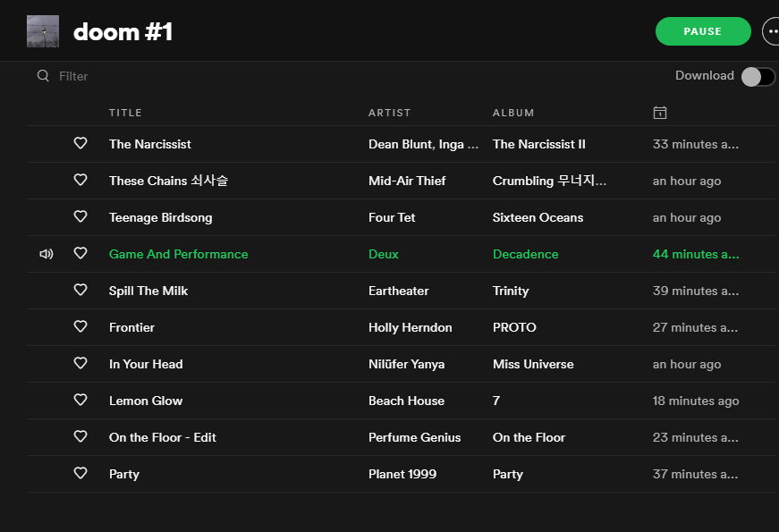Save Teenage Birdsong with its heart icon

coord(80,217)
